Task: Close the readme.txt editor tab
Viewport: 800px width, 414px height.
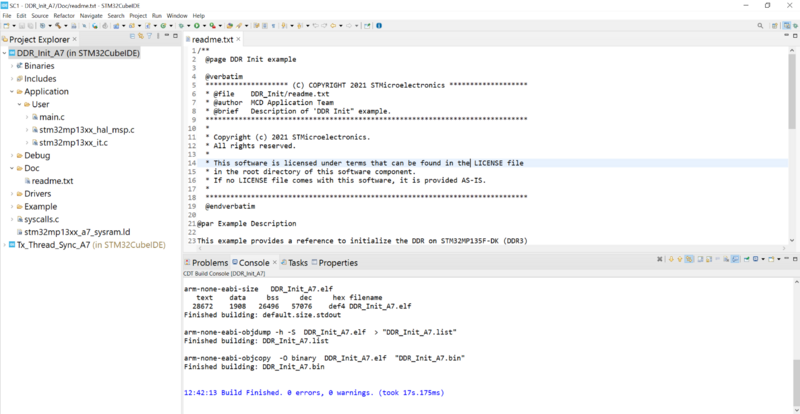Action: pos(238,39)
